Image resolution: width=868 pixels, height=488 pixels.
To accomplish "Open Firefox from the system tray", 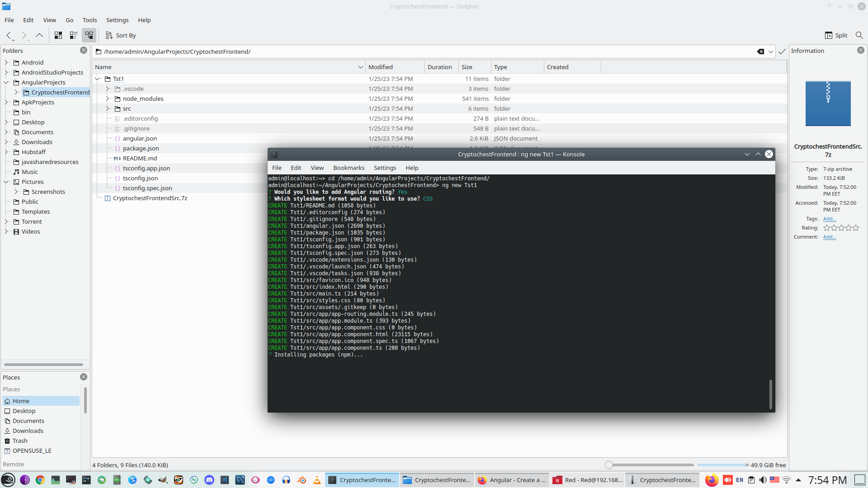I will point(712,480).
